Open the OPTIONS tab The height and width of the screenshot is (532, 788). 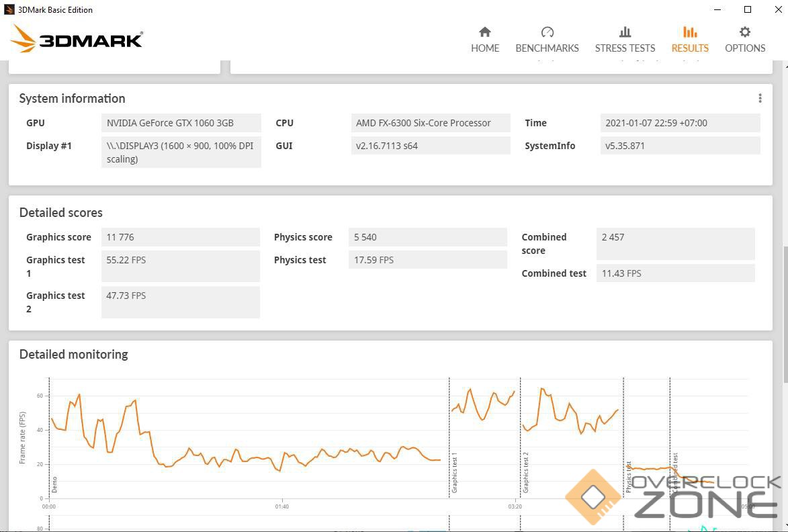(x=745, y=40)
